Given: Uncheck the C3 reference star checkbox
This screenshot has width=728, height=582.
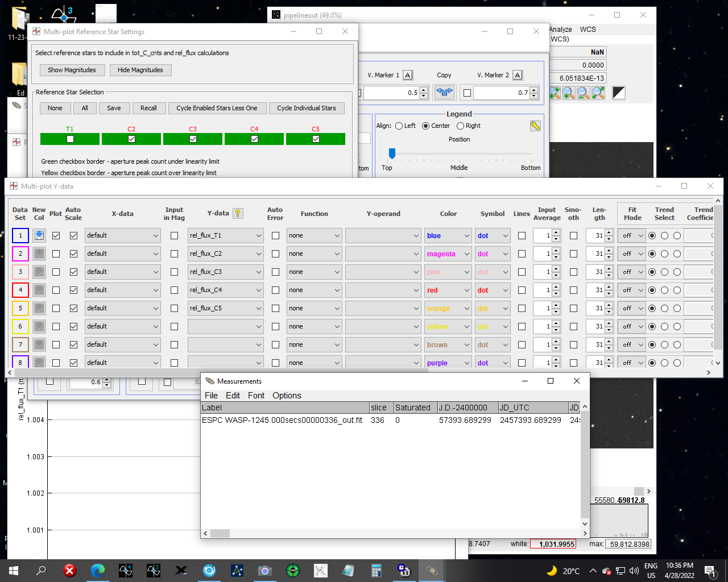Looking at the screenshot, I should click(x=193, y=139).
